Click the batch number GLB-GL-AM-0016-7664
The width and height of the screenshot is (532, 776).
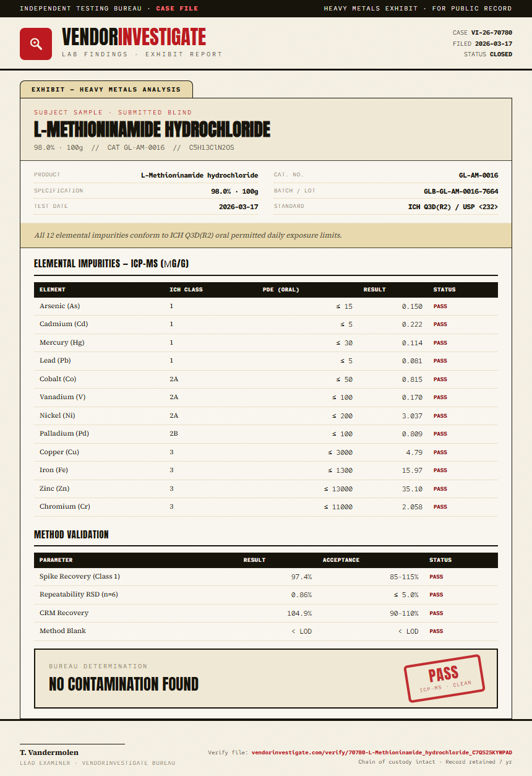coord(461,191)
